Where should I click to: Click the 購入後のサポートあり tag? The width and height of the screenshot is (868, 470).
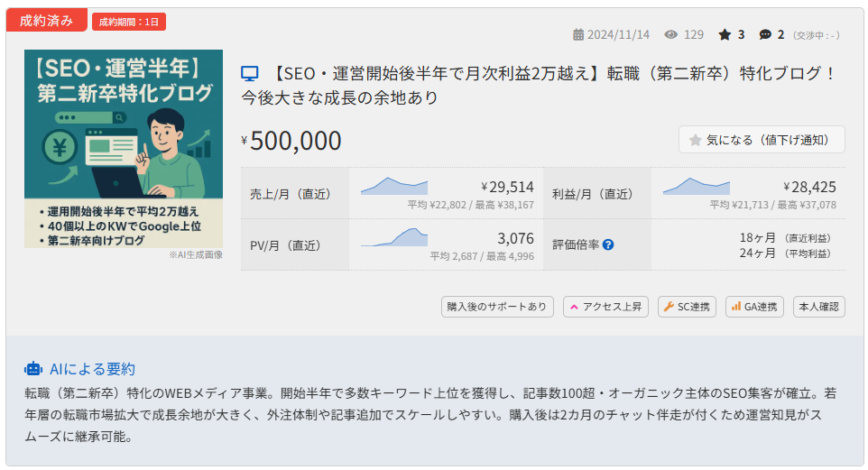pyautogui.click(x=497, y=307)
